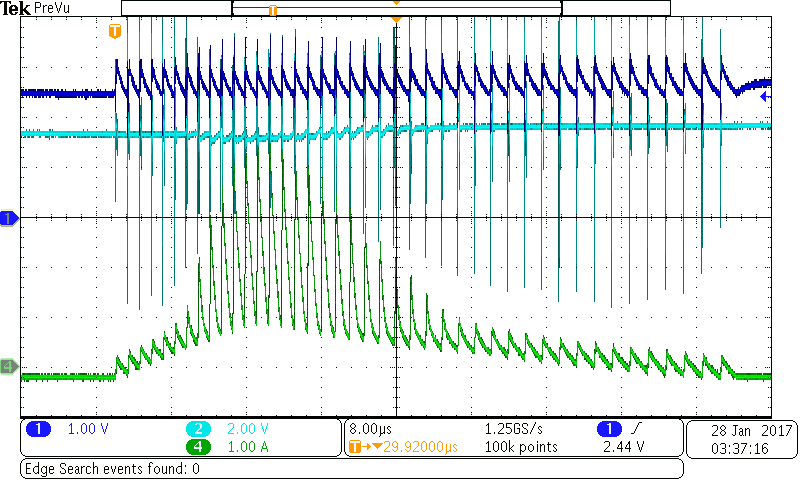
Task: Click the orange center marker at the top of the graticule
Action: coord(396,19)
